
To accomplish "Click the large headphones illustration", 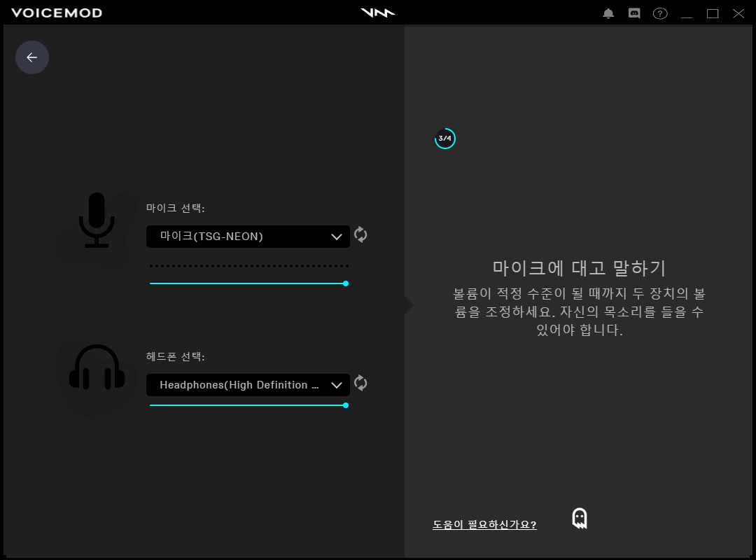I will (x=97, y=367).
